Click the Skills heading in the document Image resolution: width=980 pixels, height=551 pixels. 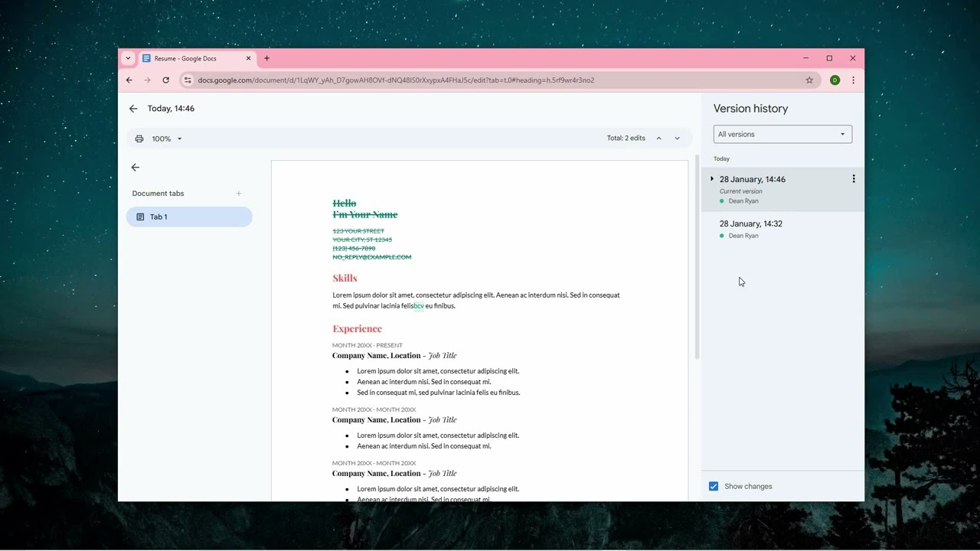[x=345, y=278]
